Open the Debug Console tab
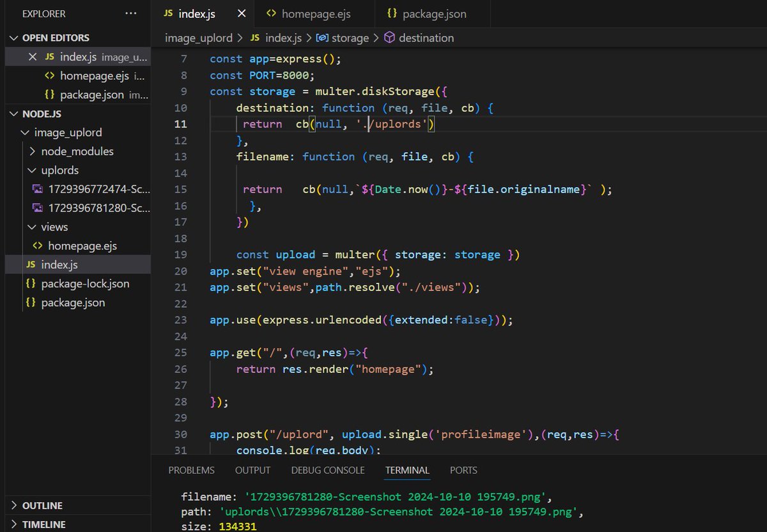The width and height of the screenshot is (767, 532). click(328, 470)
